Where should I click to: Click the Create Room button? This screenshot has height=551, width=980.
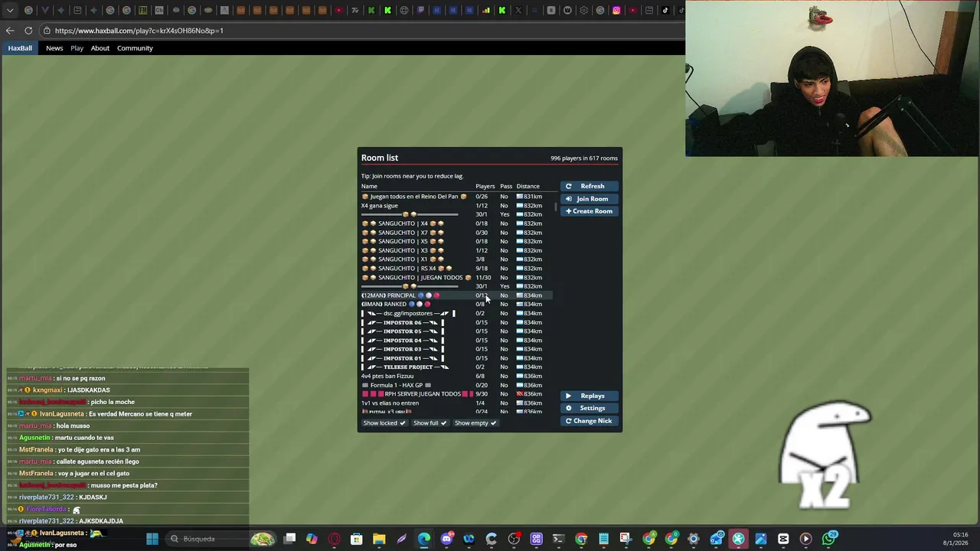pyautogui.click(x=589, y=211)
